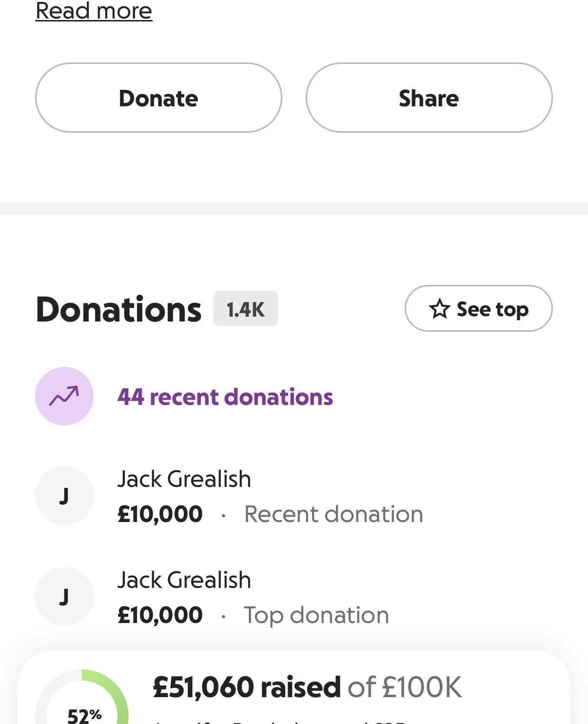Click the J avatar beside Recent donation
The width and height of the screenshot is (588, 724).
coord(64,496)
